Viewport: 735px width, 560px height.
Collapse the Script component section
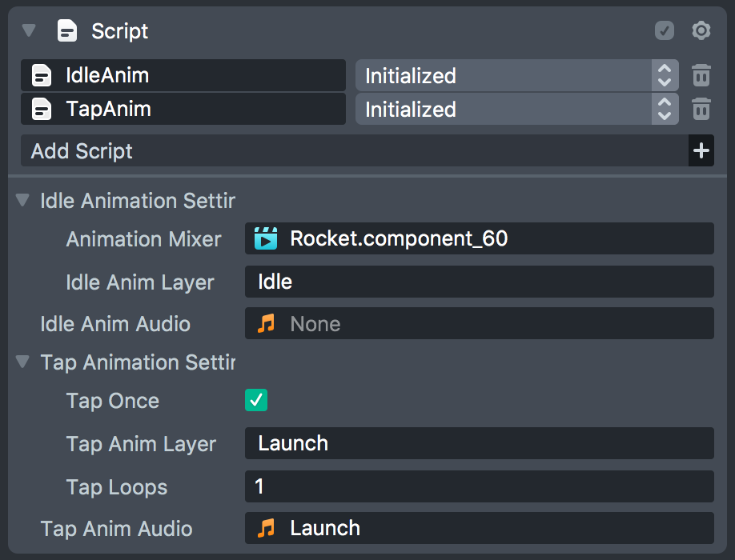[30, 31]
